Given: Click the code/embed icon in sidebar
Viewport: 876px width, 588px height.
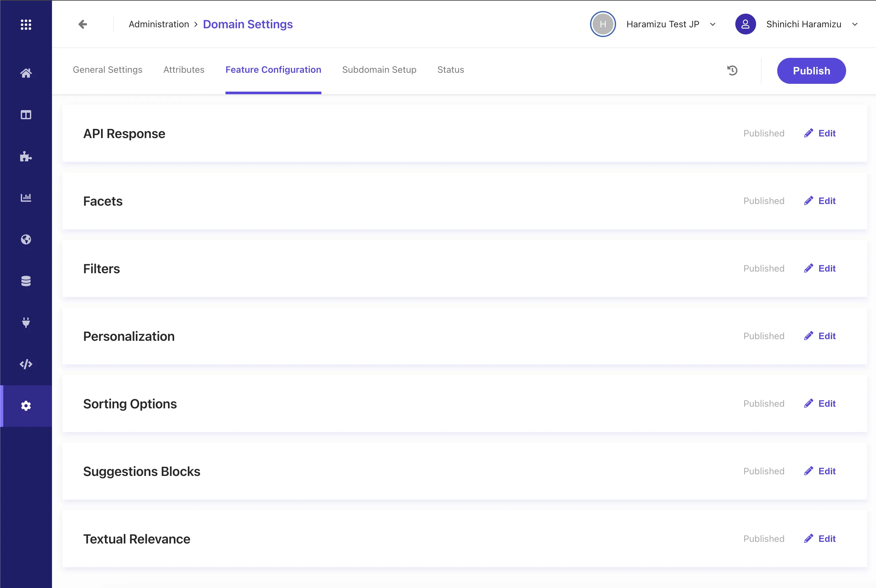Looking at the screenshot, I should (26, 364).
